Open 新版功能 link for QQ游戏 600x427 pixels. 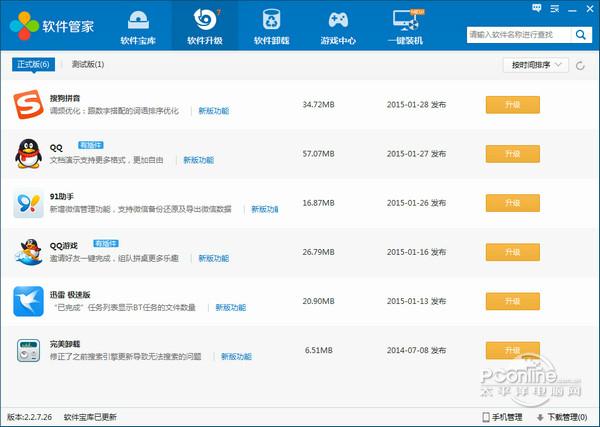214,258
